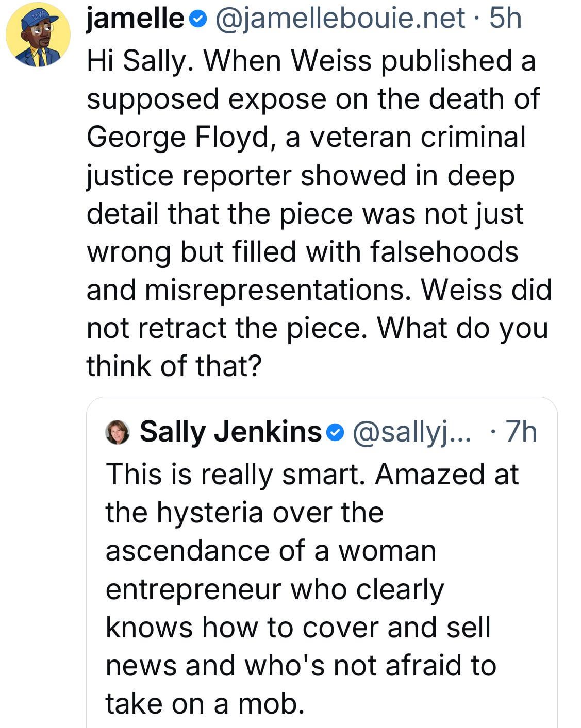Open the quoted post at "This is really smart"
The width and height of the screenshot is (581, 728).
tap(311, 475)
